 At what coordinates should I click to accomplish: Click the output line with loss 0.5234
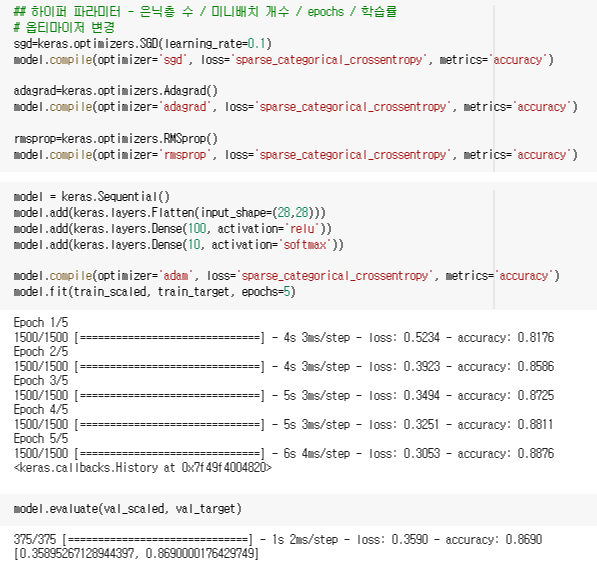coord(284,337)
